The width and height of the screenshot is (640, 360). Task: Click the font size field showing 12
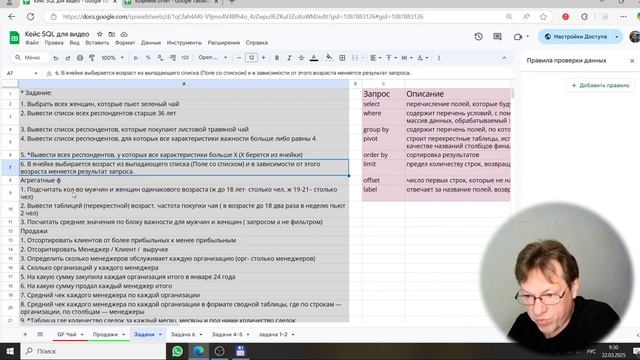coord(251,58)
